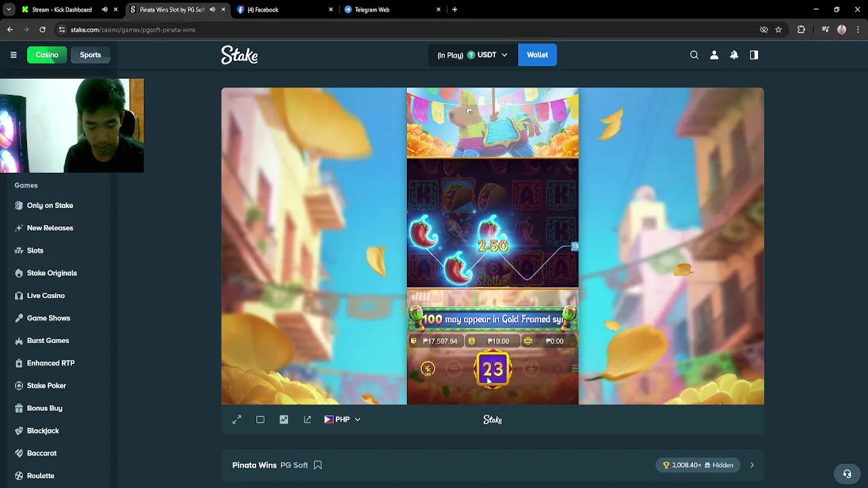Open the browser extensions puzzle icon

(x=801, y=30)
